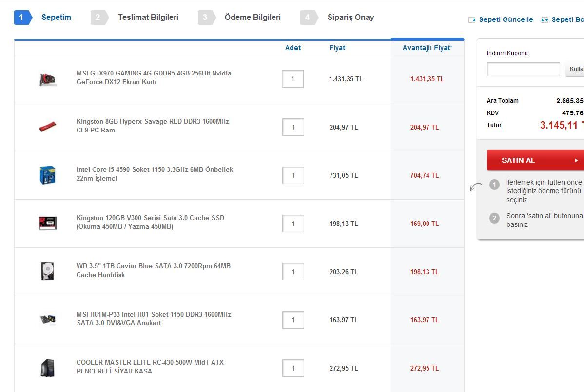584x392 pixels.
Task: Open the Sipariş Onay step
Action: 350,18
